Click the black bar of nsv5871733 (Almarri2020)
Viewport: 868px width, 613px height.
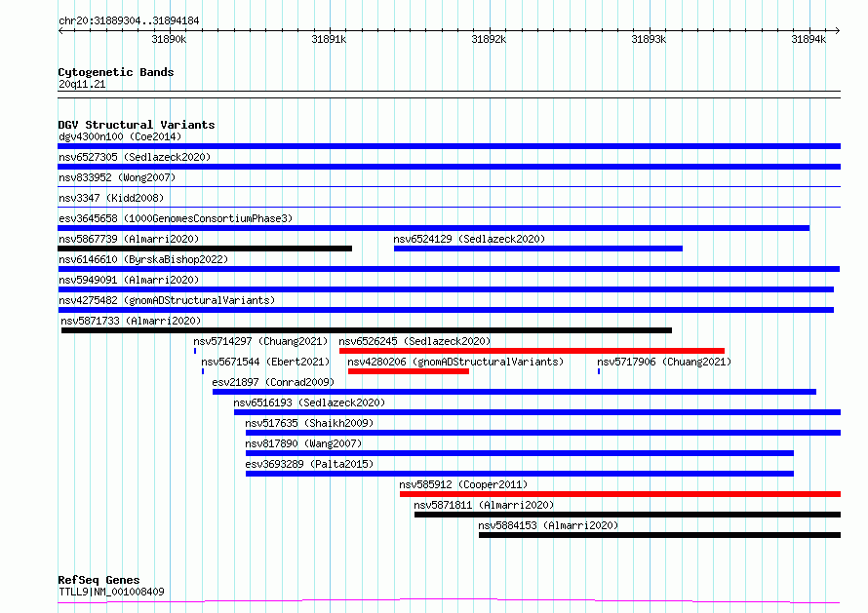point(367,330)
